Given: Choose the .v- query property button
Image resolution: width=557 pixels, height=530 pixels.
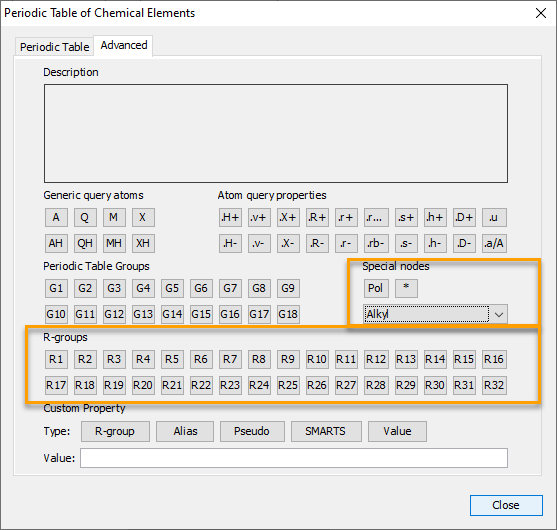Looking at the screenshot, I should [259, 243].
